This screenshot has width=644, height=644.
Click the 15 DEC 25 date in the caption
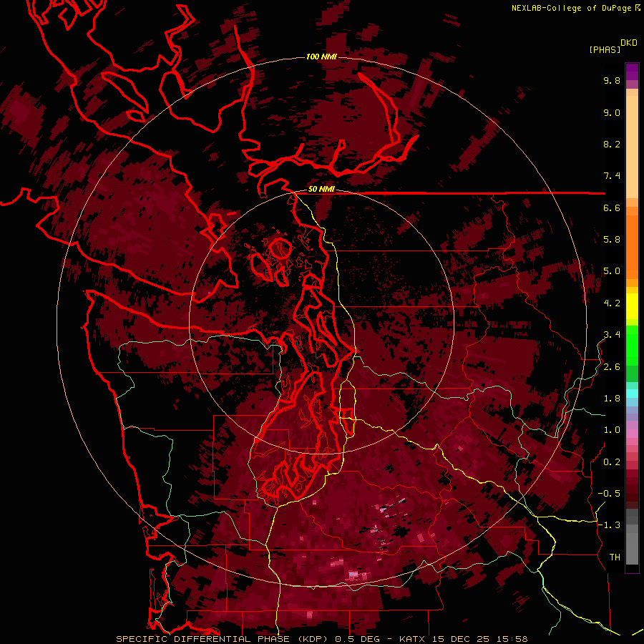[x=462, y=639]
